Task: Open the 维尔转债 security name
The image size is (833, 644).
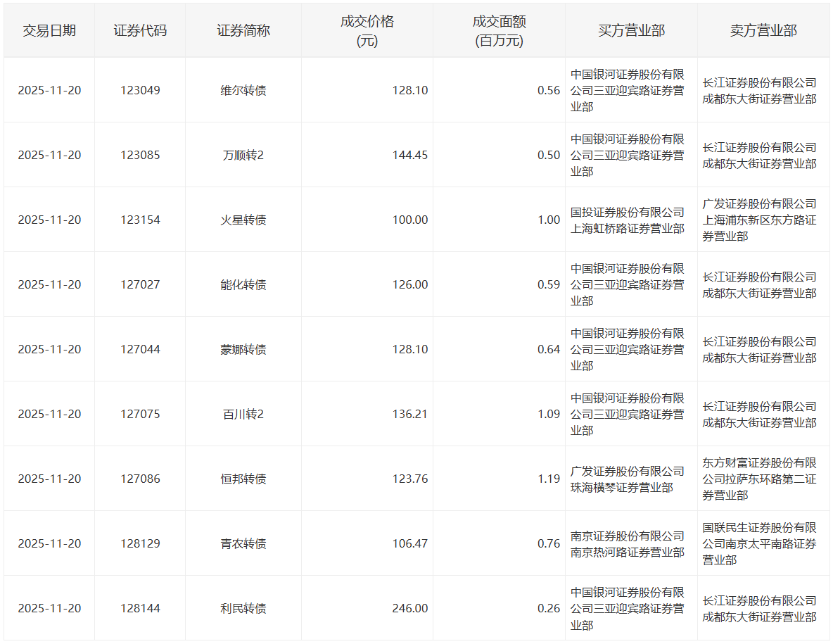Action: click(x=243, y=91)
